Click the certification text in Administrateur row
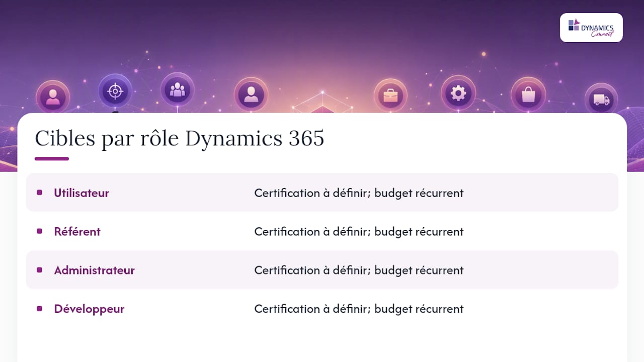Viewport: 644px width, 362px height. pos(359,270)
